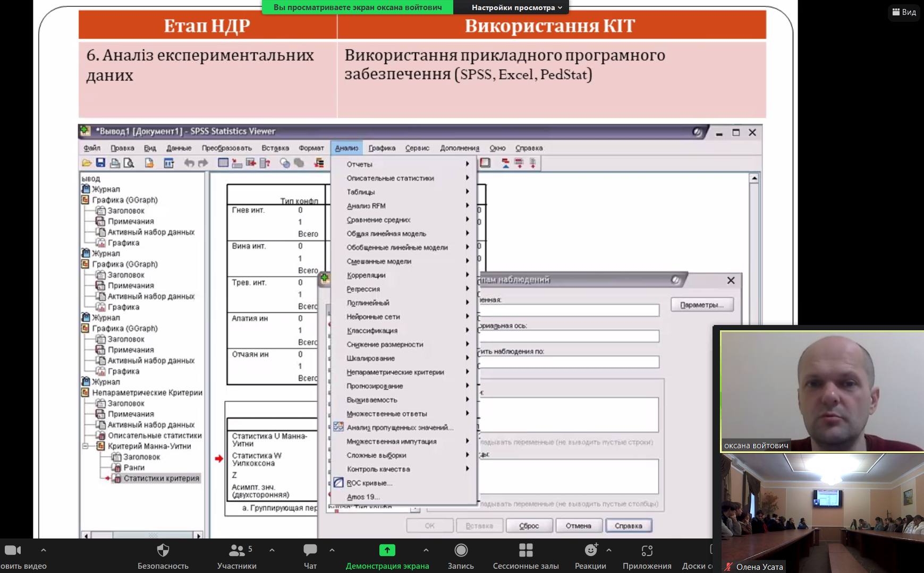Click the Redo arrow in SPSS toolbar

(x=202, y=163)
